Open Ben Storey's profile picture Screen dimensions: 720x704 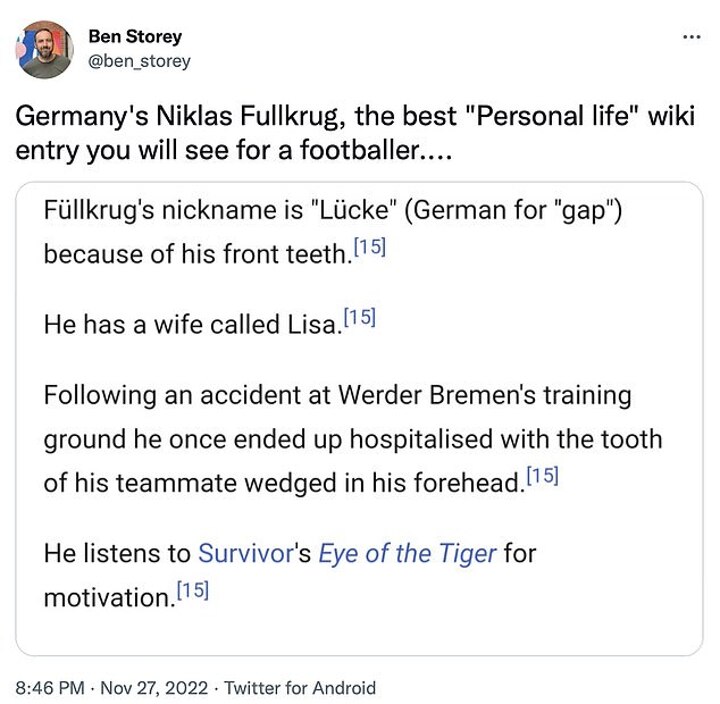pyautogui.click(x=46, y=49)
